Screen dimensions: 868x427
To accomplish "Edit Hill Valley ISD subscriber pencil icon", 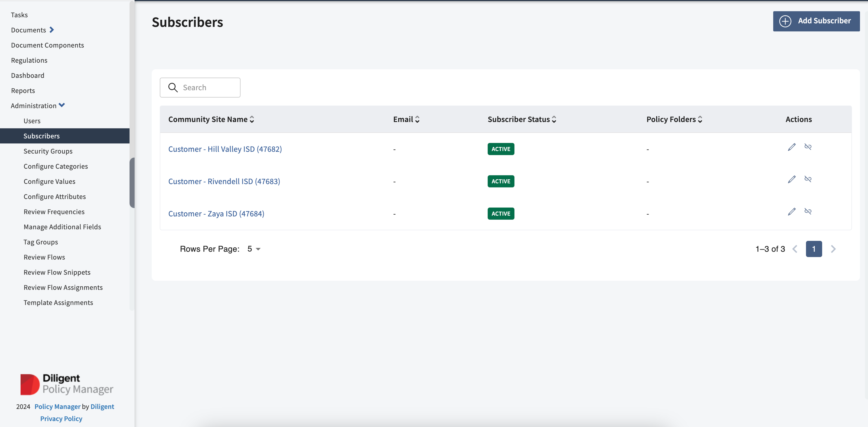I will 792,147.
